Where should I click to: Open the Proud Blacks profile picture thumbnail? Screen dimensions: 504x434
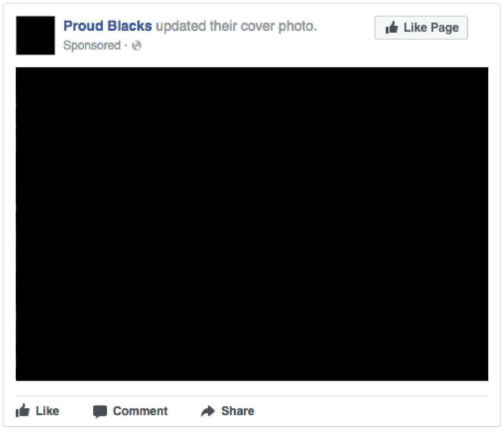(x=35, y=35)
